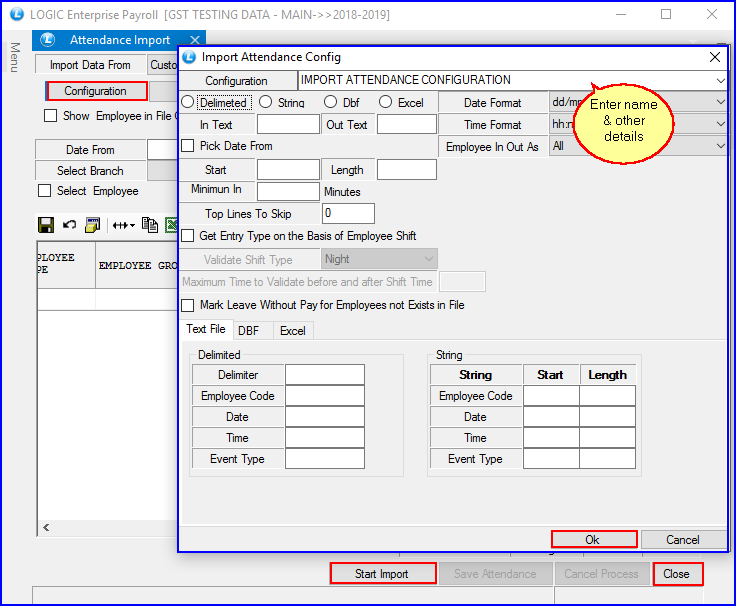Tick the Select Employee checkbox

point(45,191)
